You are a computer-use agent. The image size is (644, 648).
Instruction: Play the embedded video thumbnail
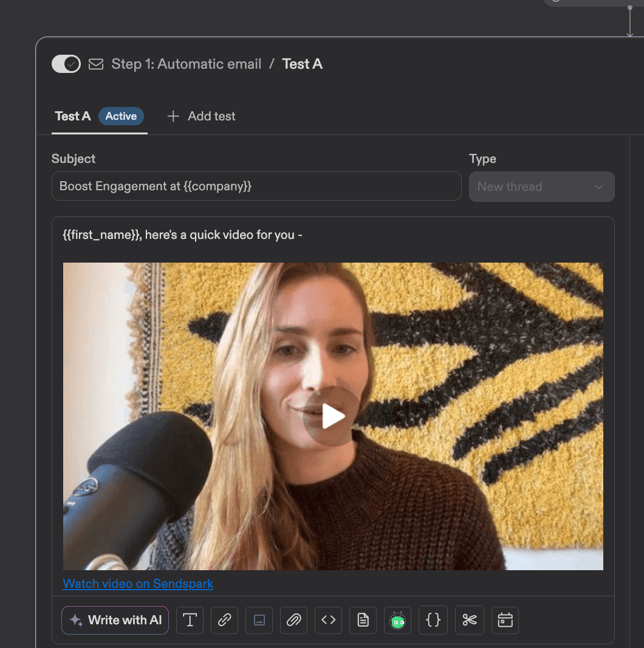click(x=332, y=416)
